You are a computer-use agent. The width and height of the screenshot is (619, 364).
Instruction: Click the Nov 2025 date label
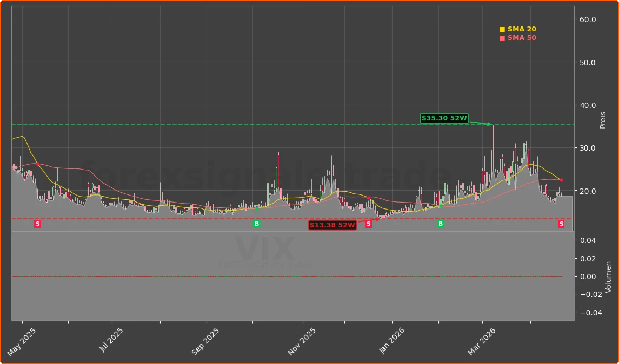(301, 341)
